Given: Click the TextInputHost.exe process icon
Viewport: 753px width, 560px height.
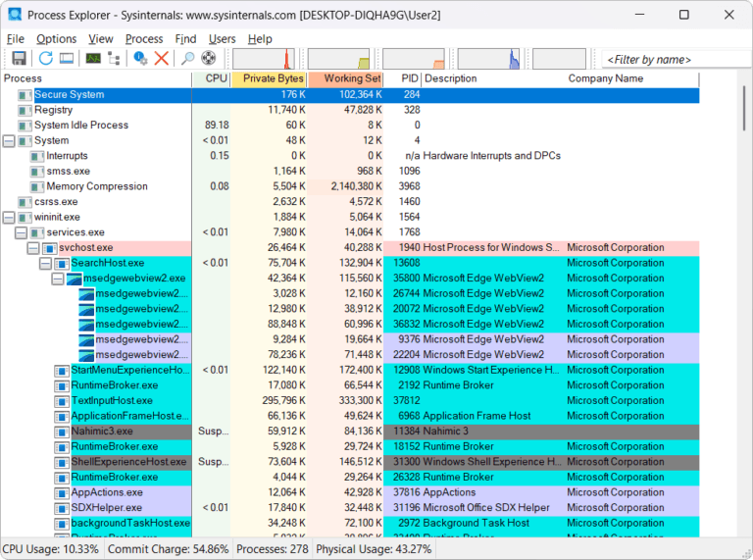Looking at the screenshot, I should (x=62, y=401).
